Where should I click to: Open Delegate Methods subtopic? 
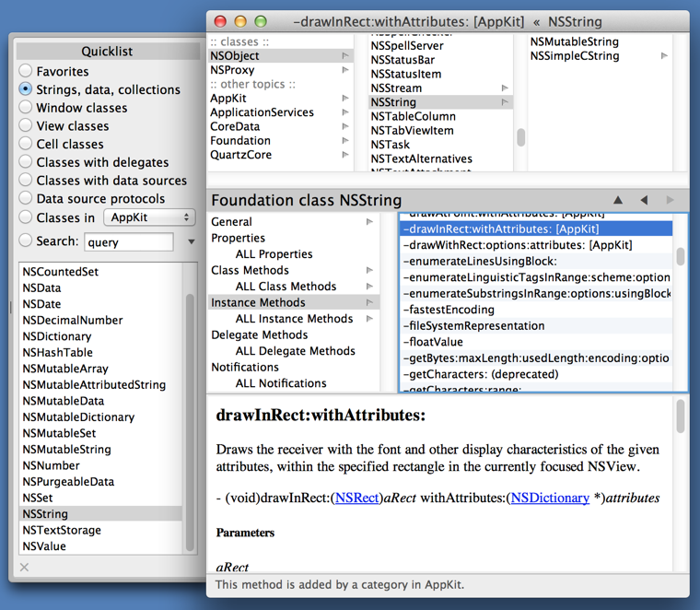tap(293, 334)
